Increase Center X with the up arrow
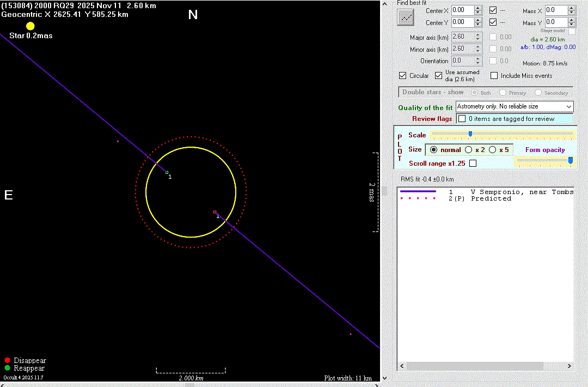 click(x=478, y=8)
